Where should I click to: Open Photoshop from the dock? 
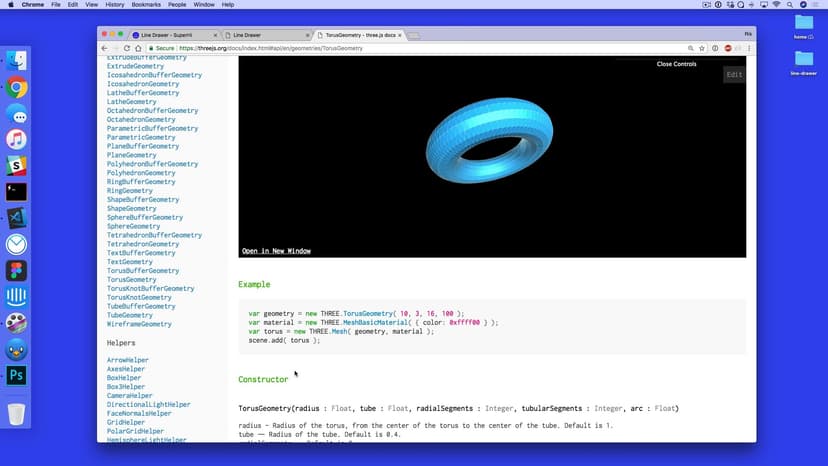(16, 376)
